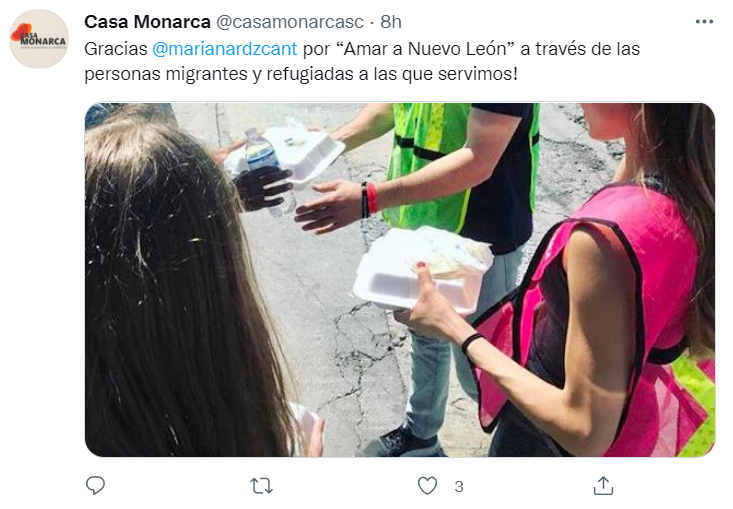
Task: Open the tweet via the 8h timestamp
Action: pos(391,22)
